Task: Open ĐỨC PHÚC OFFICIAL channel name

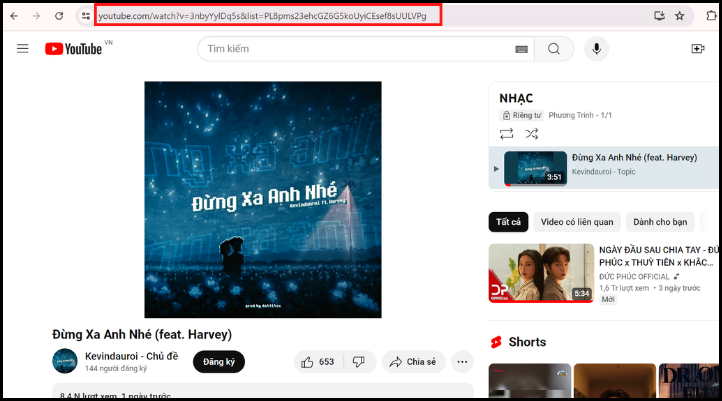Action: 634,277
